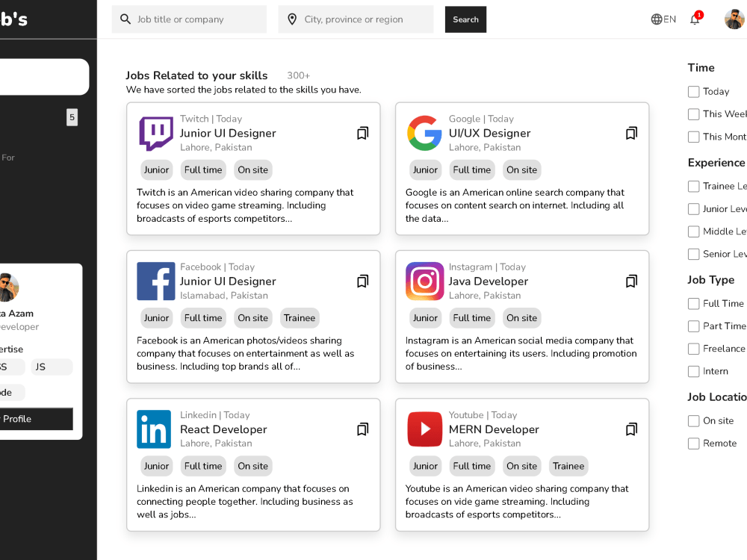Click the black Search button
The image size is (747, 560).
465,19
